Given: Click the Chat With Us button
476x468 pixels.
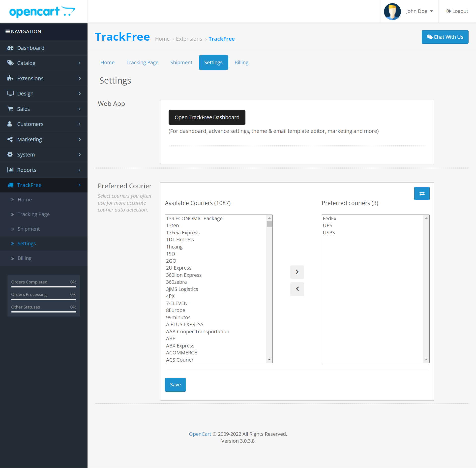Looking at the screenshot, I should click(x=445, y=37).
